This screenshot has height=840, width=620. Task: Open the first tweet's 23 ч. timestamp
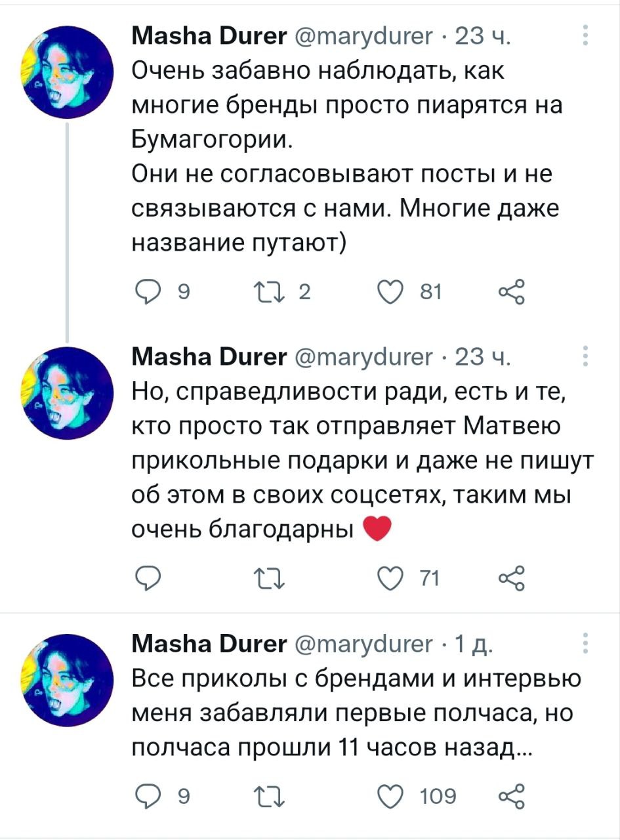479,37
